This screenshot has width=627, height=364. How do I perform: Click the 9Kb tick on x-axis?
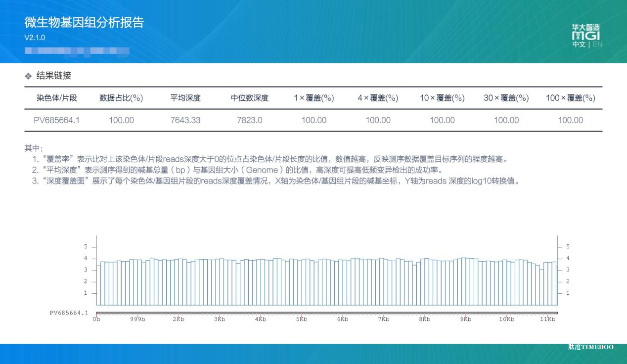coord(465,319)
